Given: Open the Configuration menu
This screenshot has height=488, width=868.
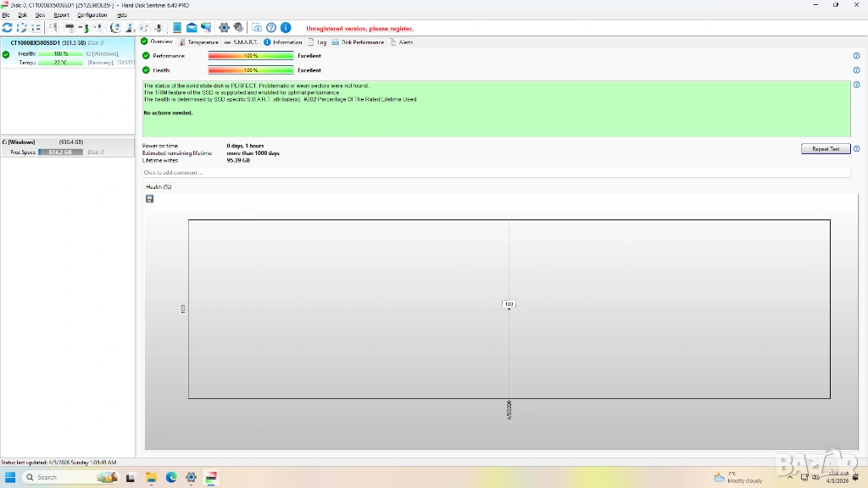Looking at the screenshot, I should [92, 15].
